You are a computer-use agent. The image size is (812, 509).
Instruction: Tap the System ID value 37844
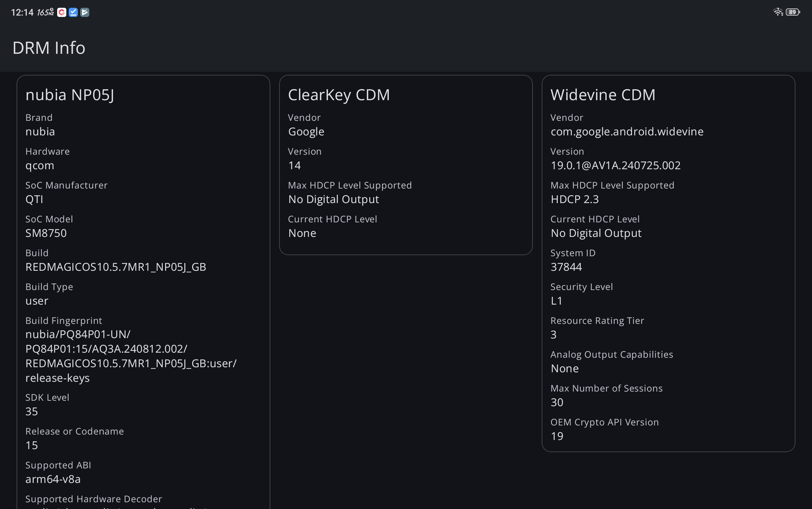point(566,267)
